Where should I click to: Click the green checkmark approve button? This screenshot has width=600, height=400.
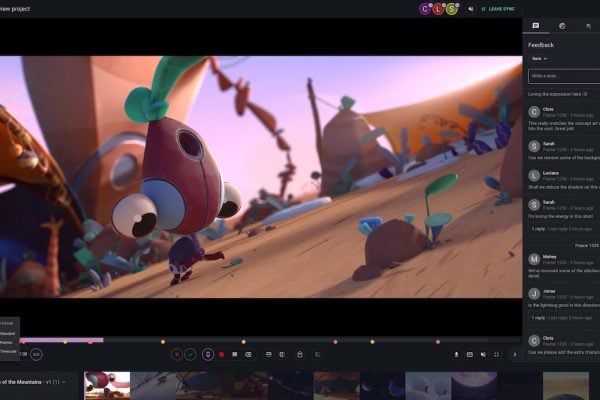191,355
